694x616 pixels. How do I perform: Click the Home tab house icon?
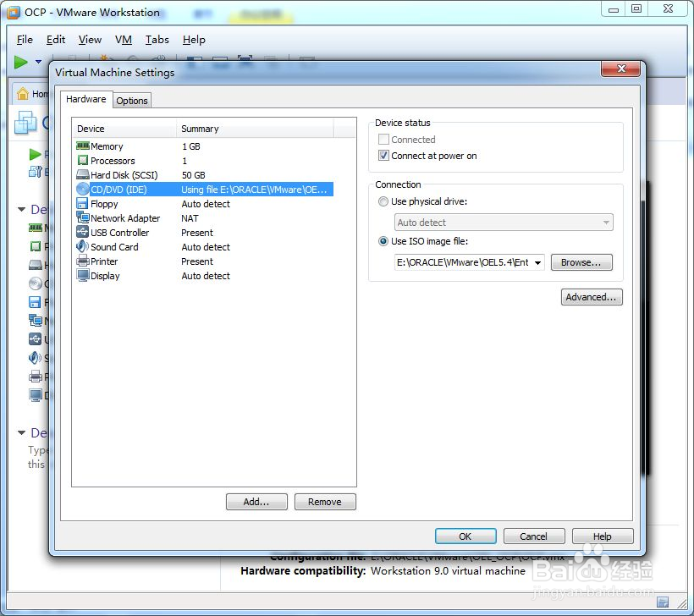(x=23, y=93)
